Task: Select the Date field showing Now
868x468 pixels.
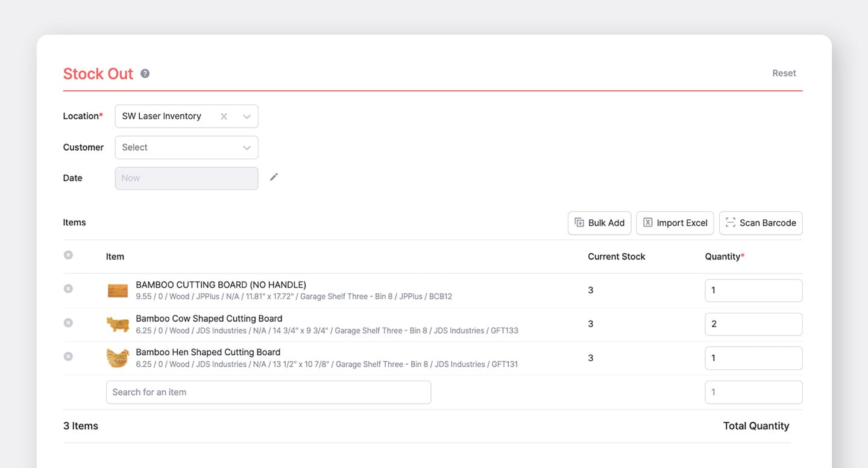Action: pos(186,178)
